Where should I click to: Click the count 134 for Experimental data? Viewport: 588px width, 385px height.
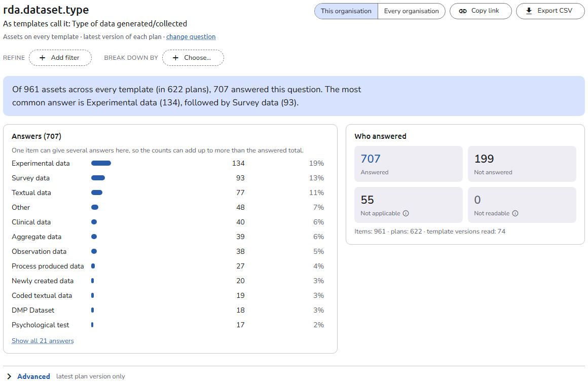238,164
